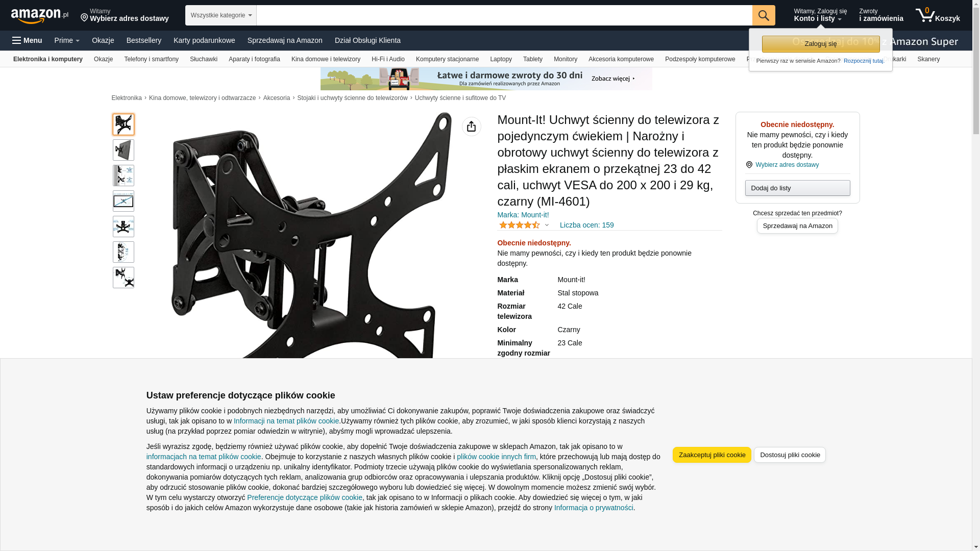Screen dimensions: 980x551
Task: Expand the Konto i listy menu
Action: [x=820, y=15]
